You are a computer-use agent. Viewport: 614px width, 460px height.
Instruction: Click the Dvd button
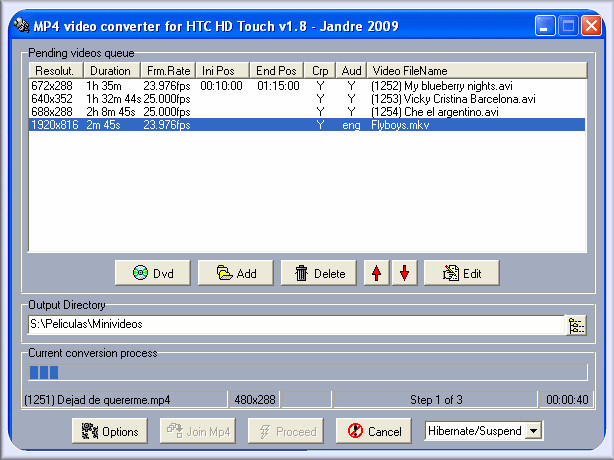[153, 273]
